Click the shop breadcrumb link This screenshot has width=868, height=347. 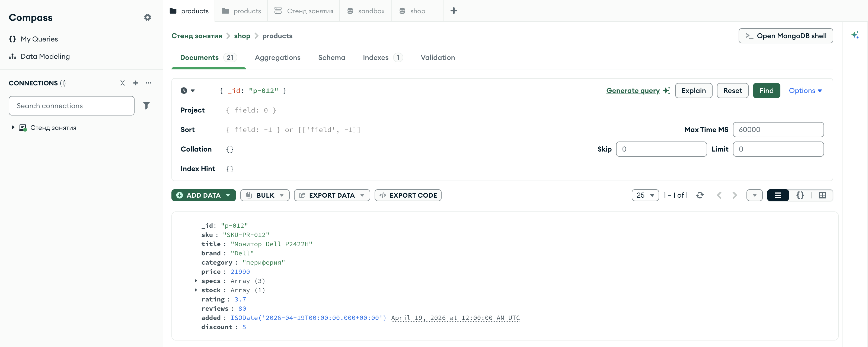pos(242,36)
